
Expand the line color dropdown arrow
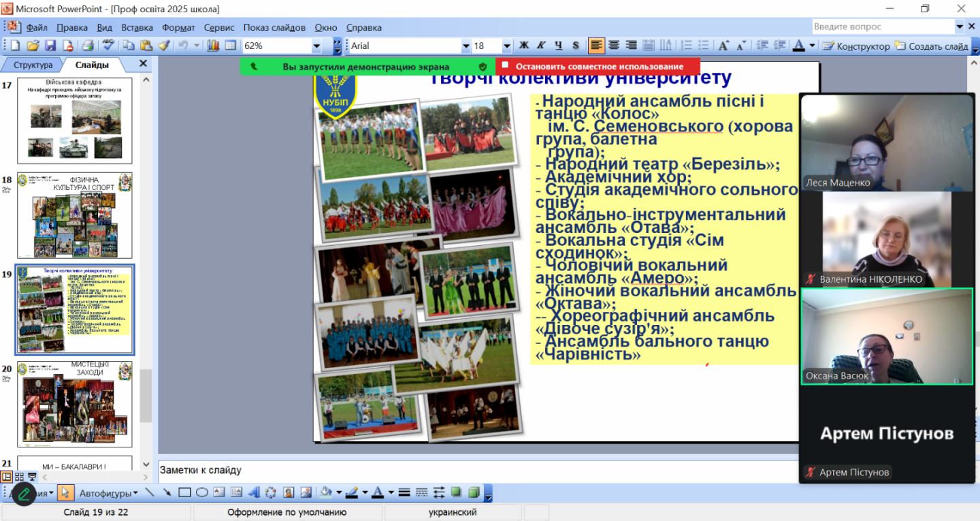365,492
